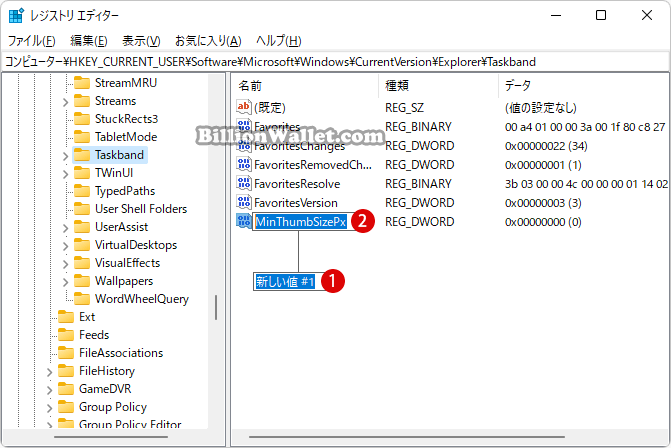
Task: Click the MinThumbSizePx DWORD icon
Action: [x=244, y=221]
